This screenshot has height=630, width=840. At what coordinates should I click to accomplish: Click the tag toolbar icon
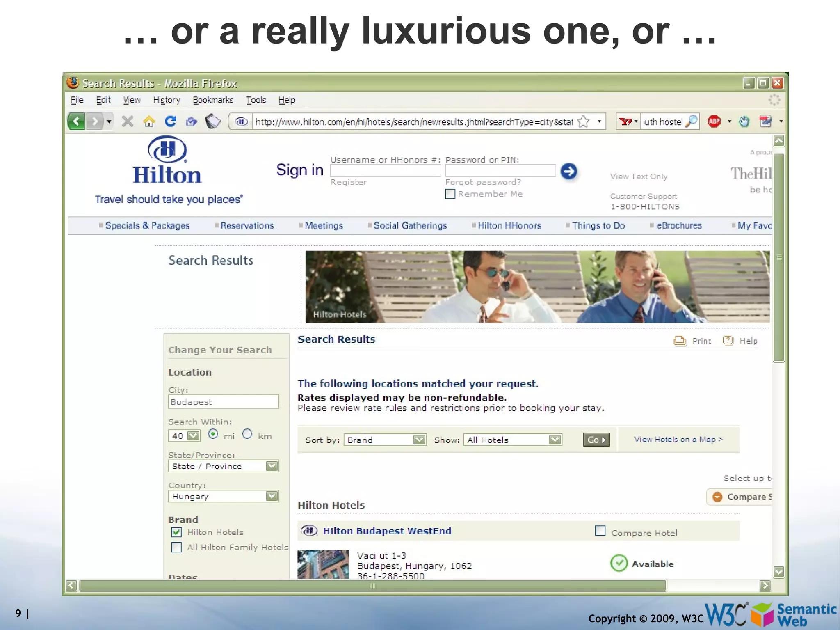pos(213,121)
